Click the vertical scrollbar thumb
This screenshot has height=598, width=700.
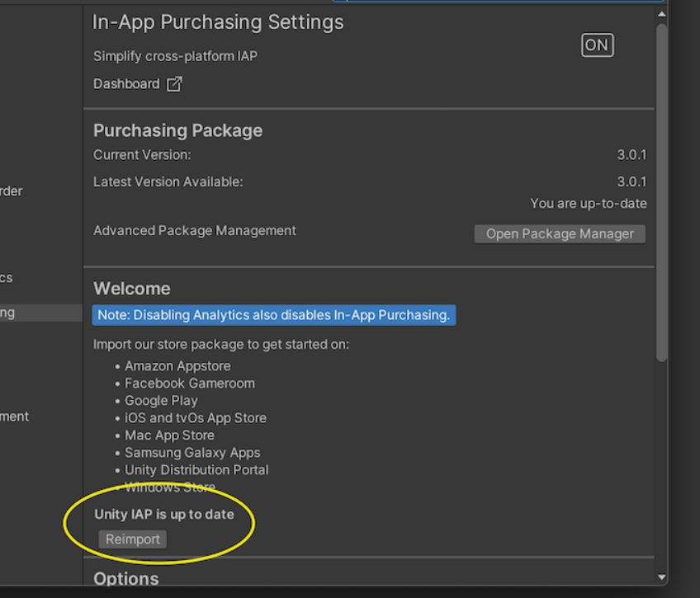pyautogui.click(x=661, y=193)
